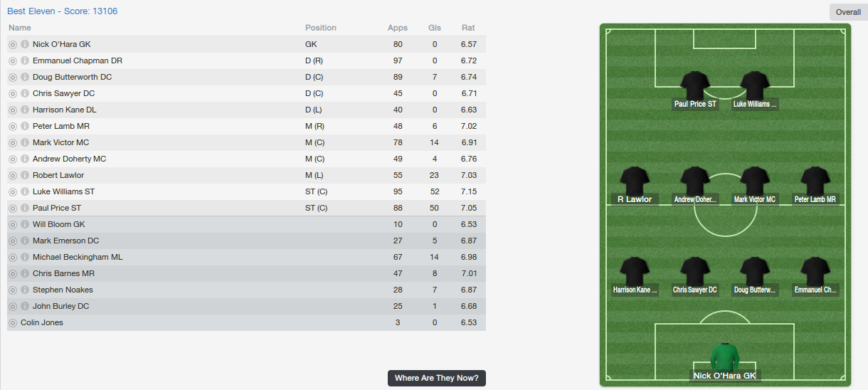Click target icon beside Emmanuel Chapman DR

point(13,60)
